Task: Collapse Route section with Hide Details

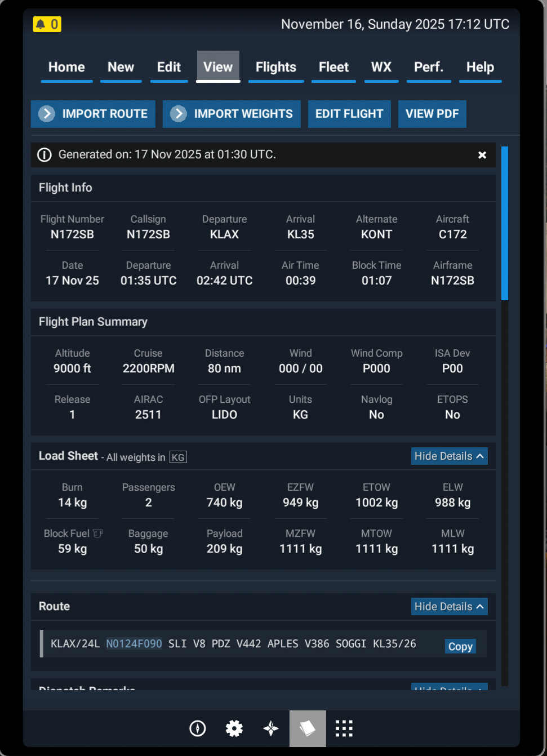Action: pyautogui.click(x=449, y=607)
